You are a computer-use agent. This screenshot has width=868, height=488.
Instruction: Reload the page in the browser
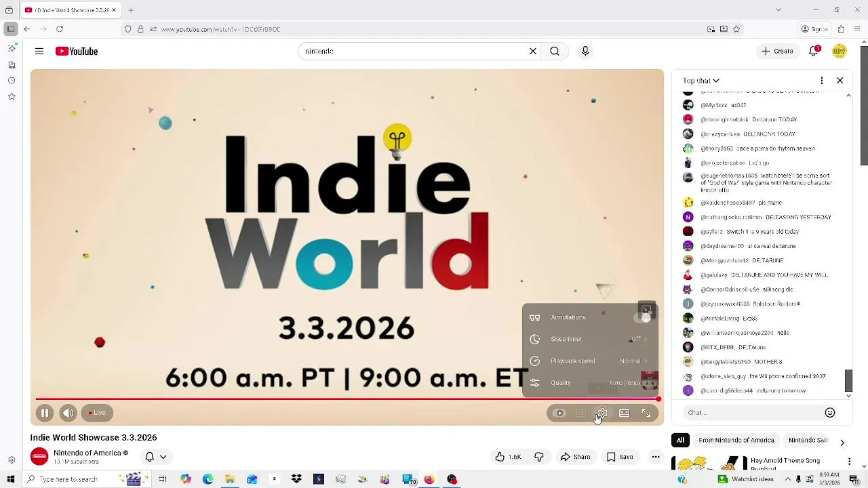click(60, 29)
